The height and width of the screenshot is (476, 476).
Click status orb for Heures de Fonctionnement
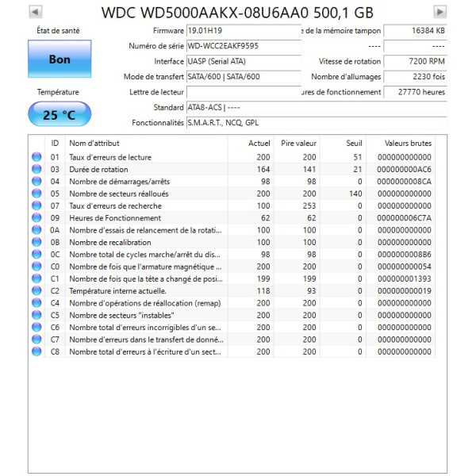coord(36,217)
